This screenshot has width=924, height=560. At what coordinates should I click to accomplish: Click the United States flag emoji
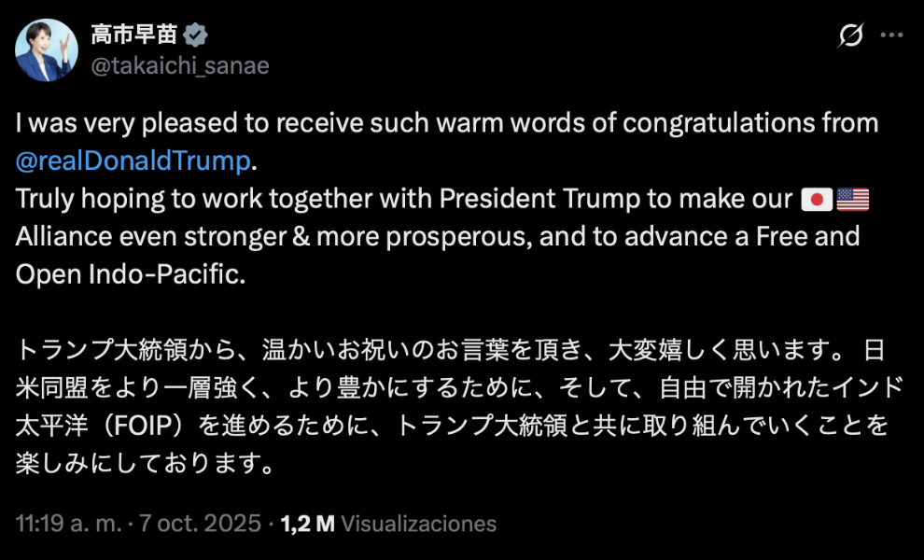[x=852, y=199]
